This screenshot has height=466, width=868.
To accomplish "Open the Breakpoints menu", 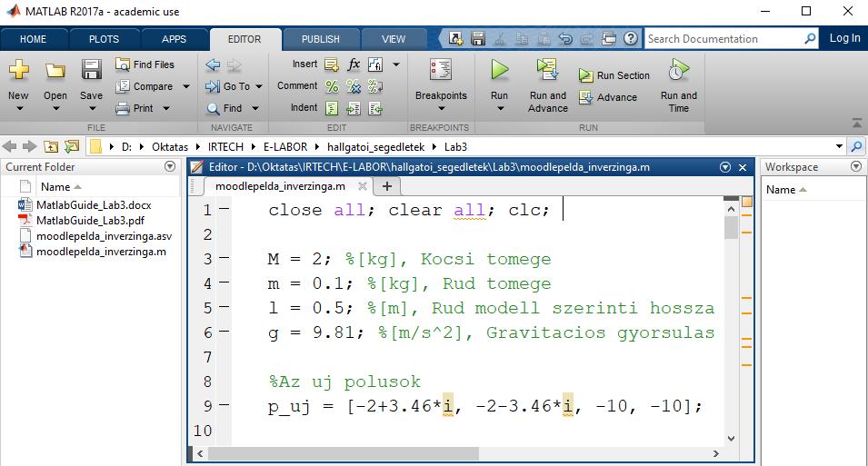I will [441, 86].
